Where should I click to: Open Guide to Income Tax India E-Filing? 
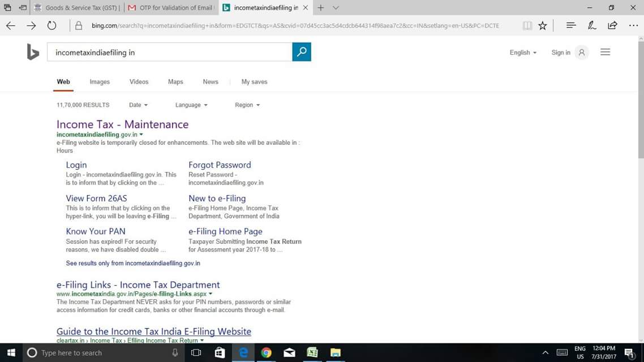click(153, 331)
